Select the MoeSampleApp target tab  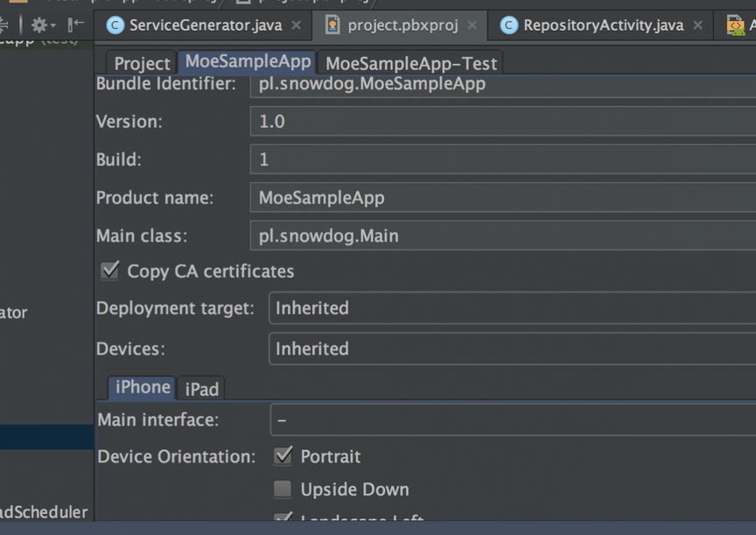coord(248,62)
